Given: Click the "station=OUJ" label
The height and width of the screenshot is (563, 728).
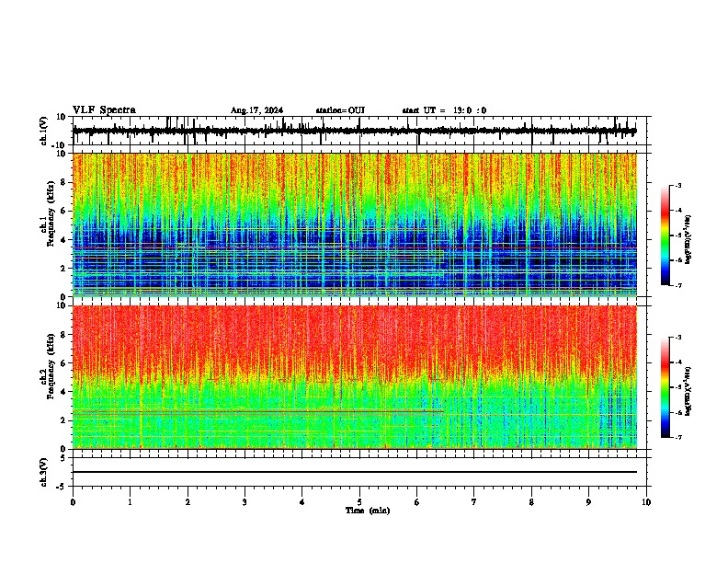Looking at the screenshot, I should tap(340, 110).
